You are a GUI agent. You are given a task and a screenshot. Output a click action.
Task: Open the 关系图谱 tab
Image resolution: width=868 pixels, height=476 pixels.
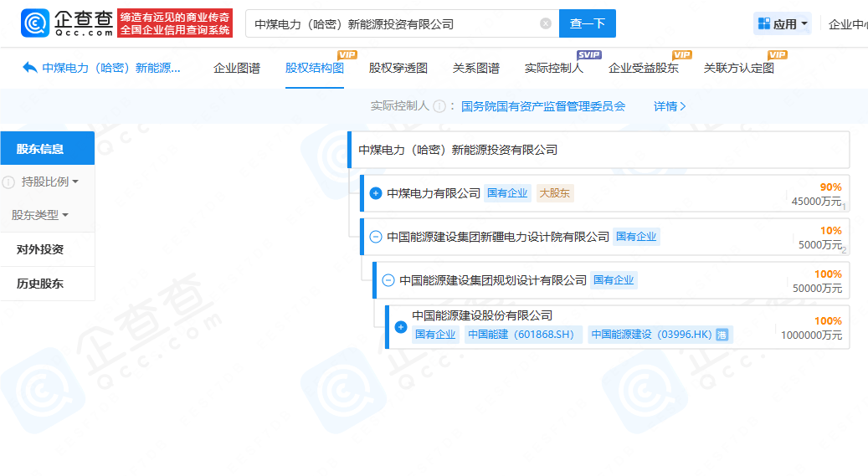tap(476, 68)
